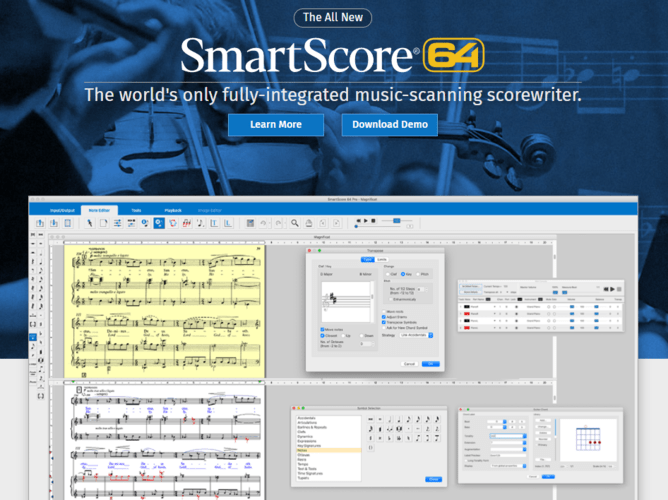
Task: Select the Limits tab in Transpose dialog
Action: click(382, 259)
